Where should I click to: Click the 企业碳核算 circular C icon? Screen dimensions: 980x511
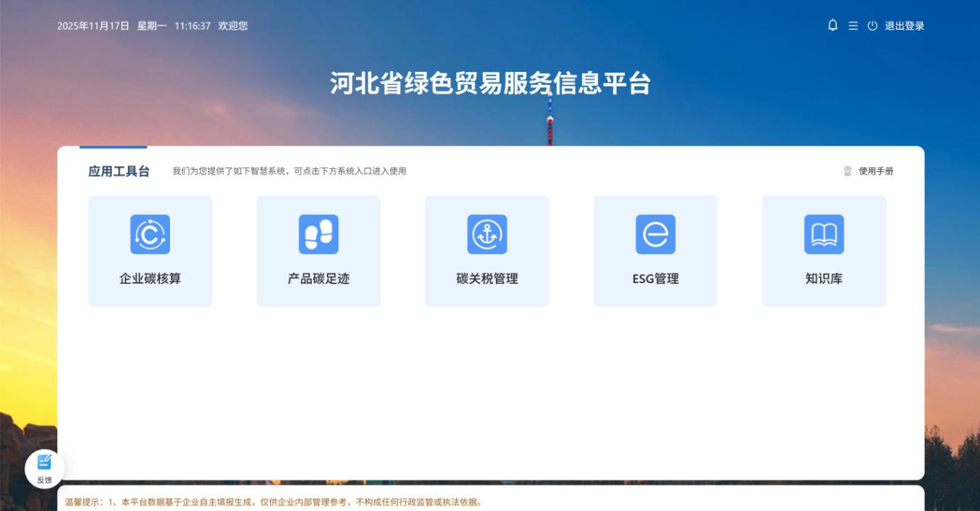click(x=150, y=234)
